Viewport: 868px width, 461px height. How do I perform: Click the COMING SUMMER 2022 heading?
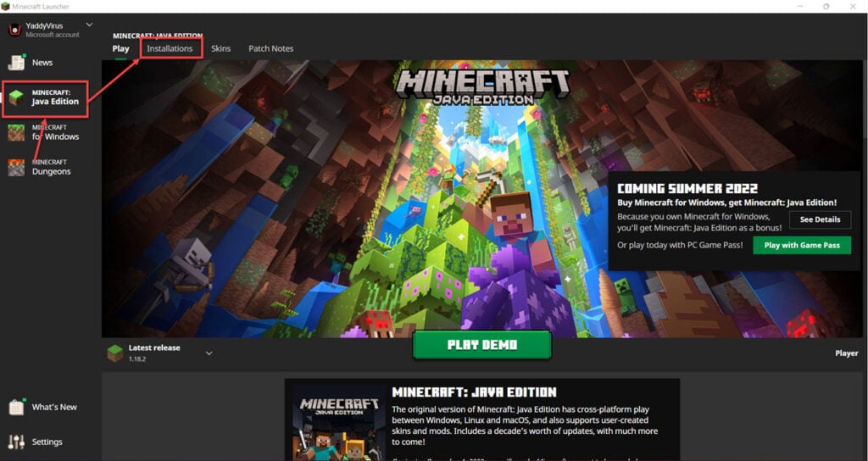click(x=687, y=189)
